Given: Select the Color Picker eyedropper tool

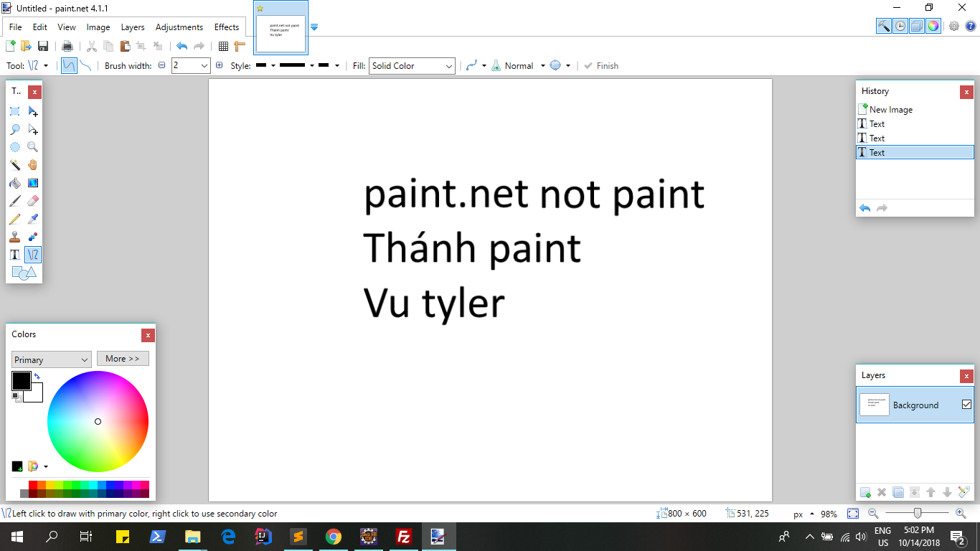Looking at the screenshot, I should pos(33,219).
